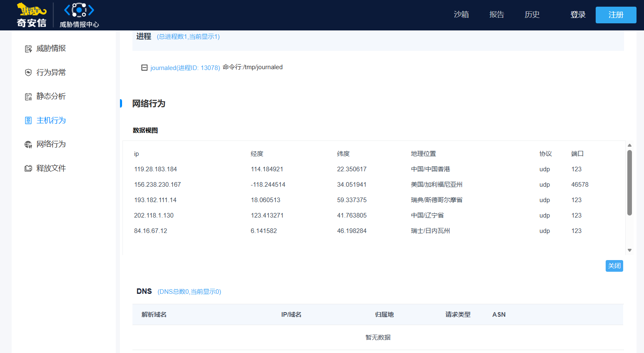The width and height of the screenshot is (644, 353).
Task: Select 行为异常 in the sidebar
Action: tap(51, 73)
